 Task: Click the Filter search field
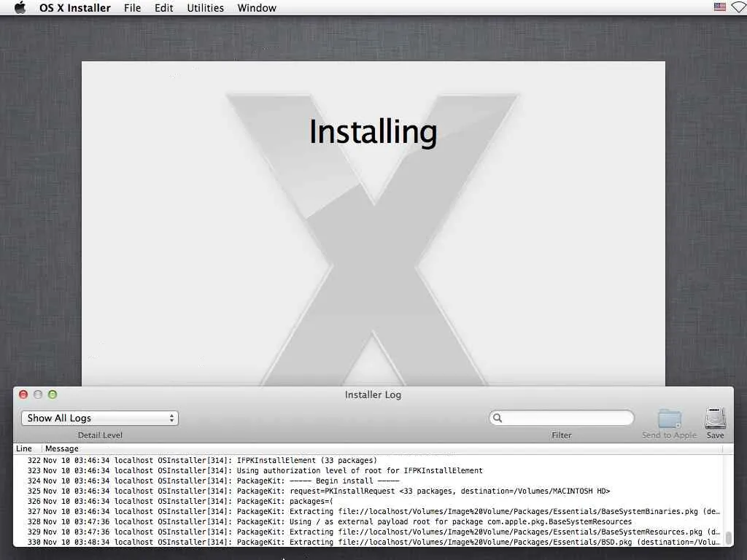(562, 418)
